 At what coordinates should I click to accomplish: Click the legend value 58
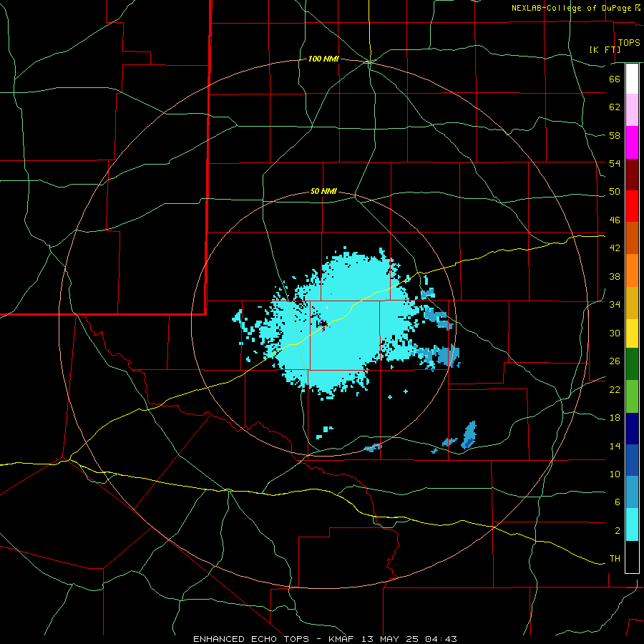[615, 135]
